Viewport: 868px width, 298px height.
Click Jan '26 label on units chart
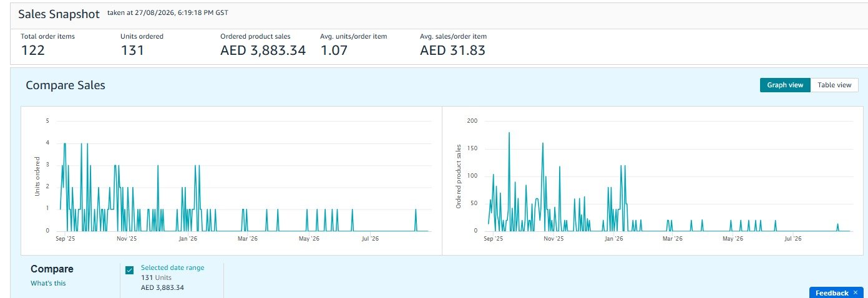click(x=188, y=238)
